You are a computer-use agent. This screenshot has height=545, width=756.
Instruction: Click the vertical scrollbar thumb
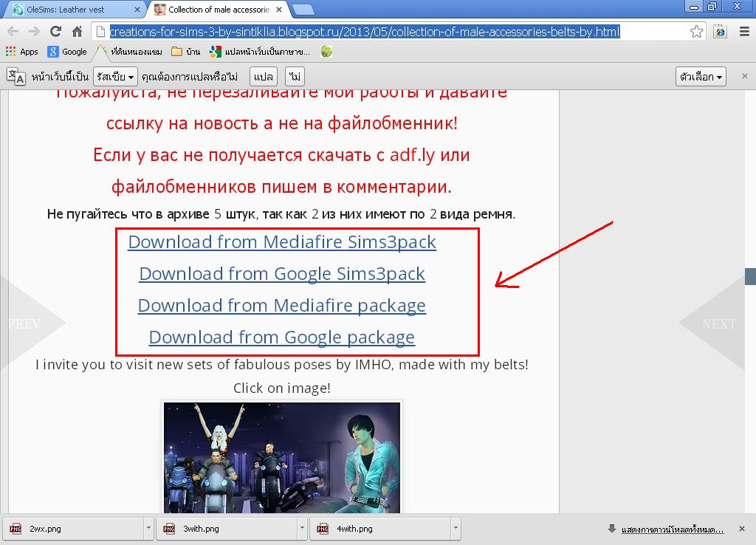[x=750, y=276]
